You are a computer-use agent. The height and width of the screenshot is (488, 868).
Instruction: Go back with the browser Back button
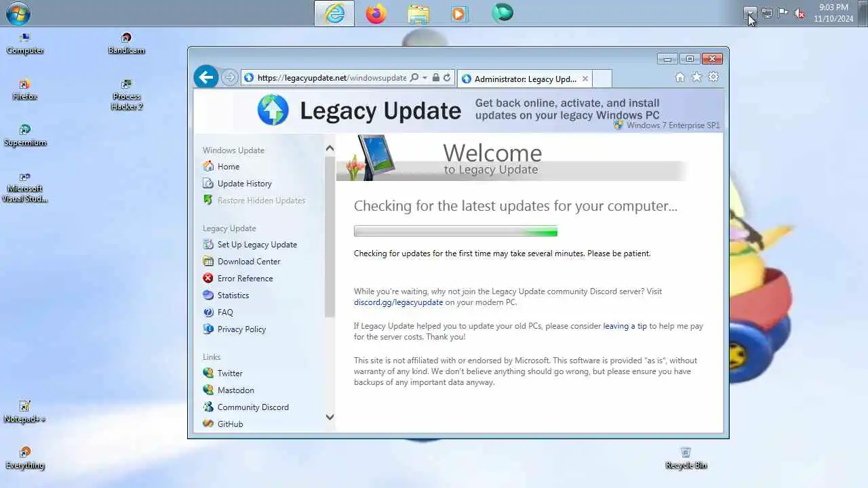coord(206,77)
